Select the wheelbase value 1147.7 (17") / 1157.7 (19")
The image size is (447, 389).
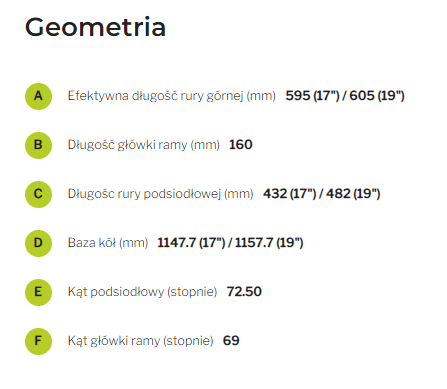coord(230,243)
